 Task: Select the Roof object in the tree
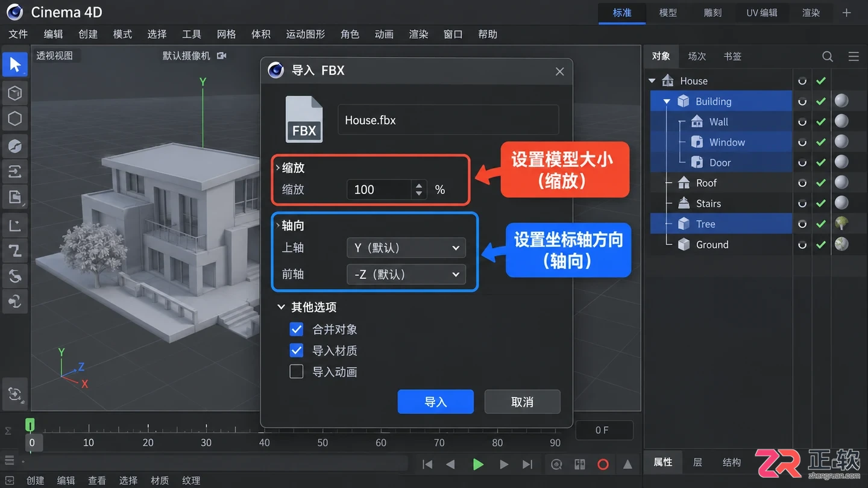pyautogui.click(x=706, y=183)
